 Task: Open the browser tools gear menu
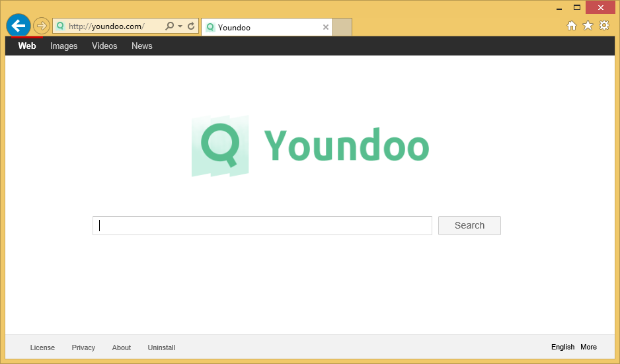[x=604, y=25]
